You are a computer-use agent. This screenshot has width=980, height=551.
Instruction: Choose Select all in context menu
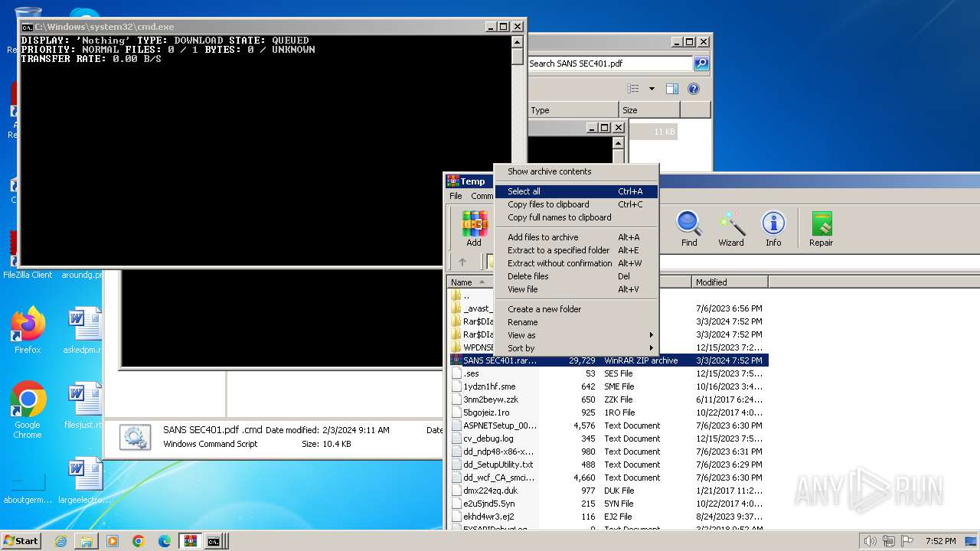577,191
